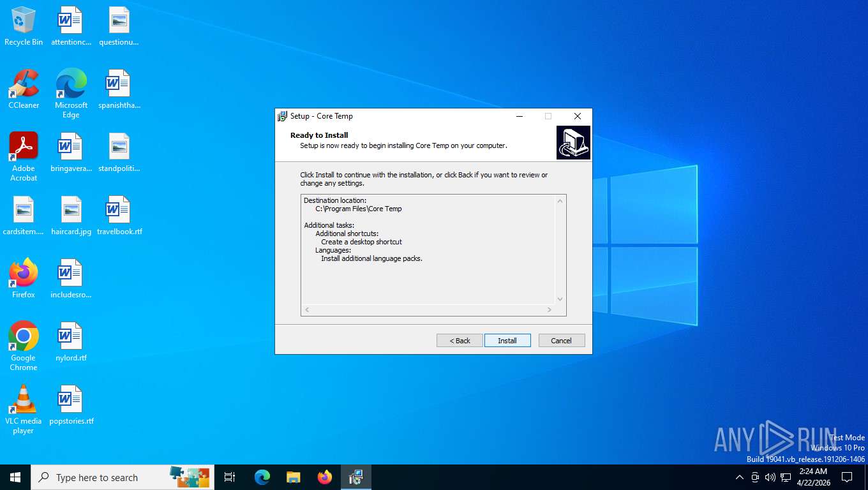Image resolution: width=868 pixels, height=490 pixels.
Task: Select the Recycle Bin desktop icon
Action: click(x=24, y=27)
